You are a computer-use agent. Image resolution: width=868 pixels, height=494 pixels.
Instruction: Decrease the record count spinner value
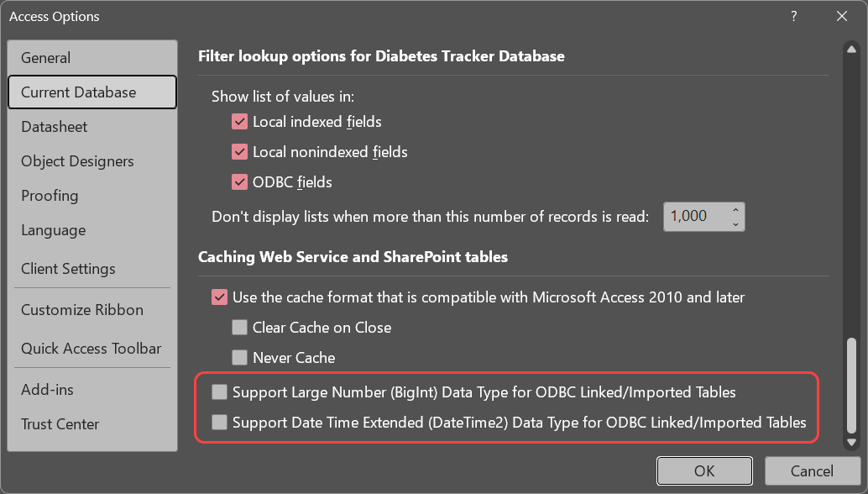[735, 223]
